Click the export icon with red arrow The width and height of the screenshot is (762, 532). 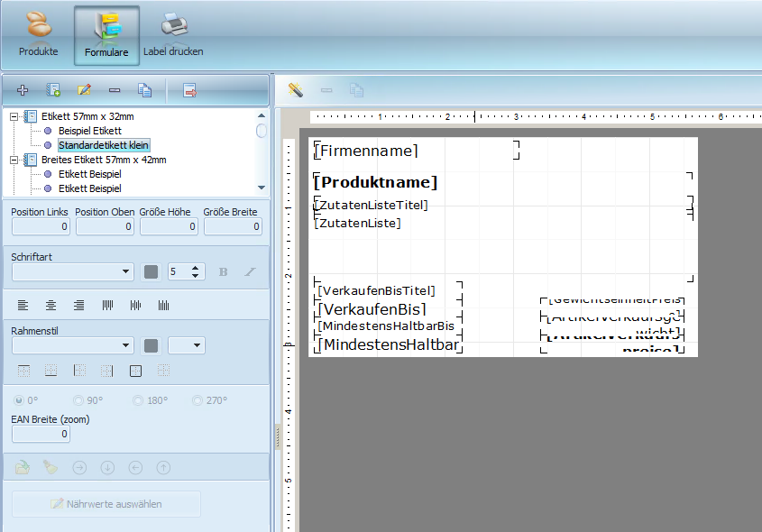point(189,90)
